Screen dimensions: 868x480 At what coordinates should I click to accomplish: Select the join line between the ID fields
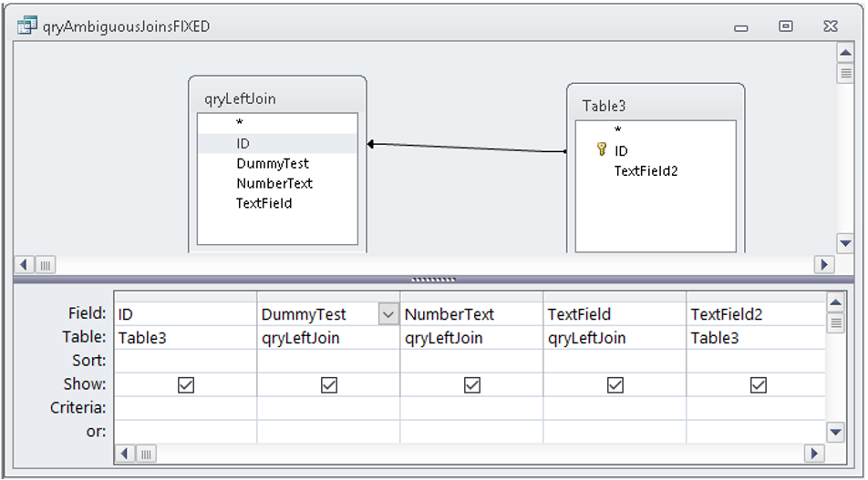(x=466, y=148)
